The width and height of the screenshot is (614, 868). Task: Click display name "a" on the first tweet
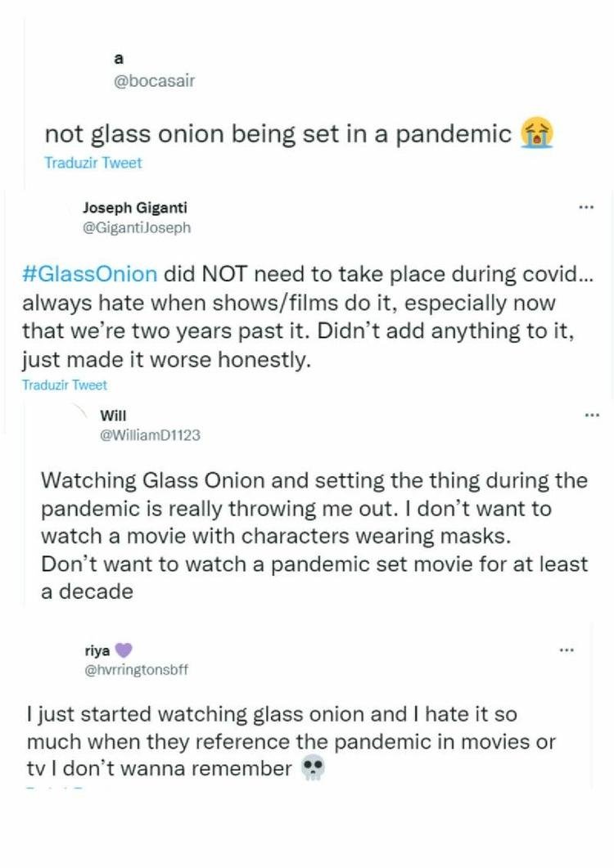pyautogui.click(x=119, y=58)
